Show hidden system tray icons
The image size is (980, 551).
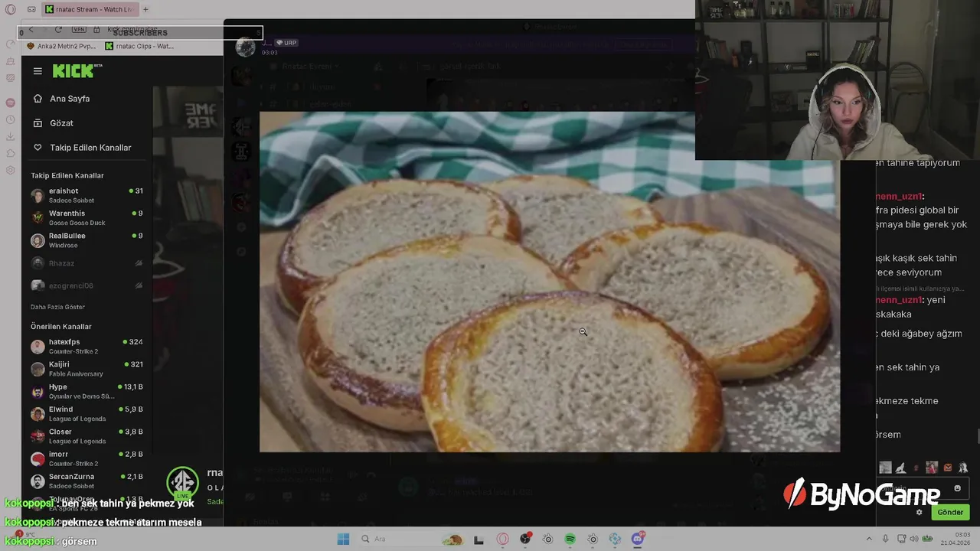point(869,539)
